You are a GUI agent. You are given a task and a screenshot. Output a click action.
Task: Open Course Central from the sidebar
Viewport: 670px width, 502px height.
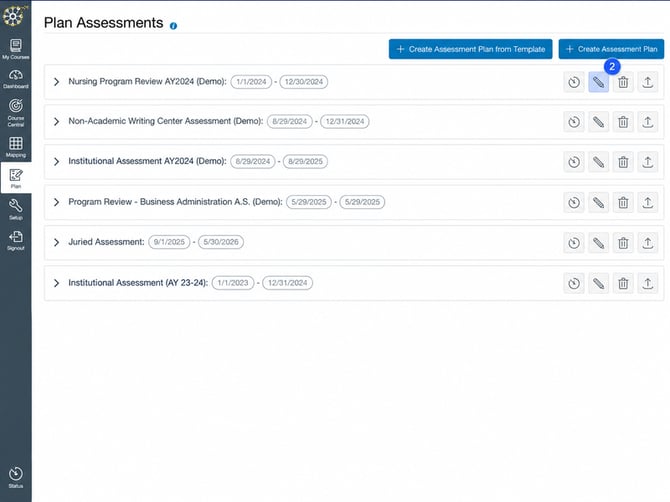[16, 112]
